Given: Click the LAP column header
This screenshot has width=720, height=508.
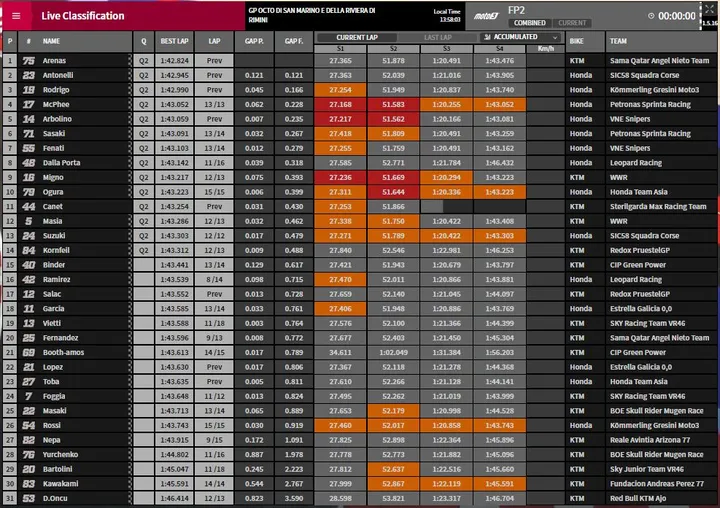Looking at the screenshot, I should 214,41.
